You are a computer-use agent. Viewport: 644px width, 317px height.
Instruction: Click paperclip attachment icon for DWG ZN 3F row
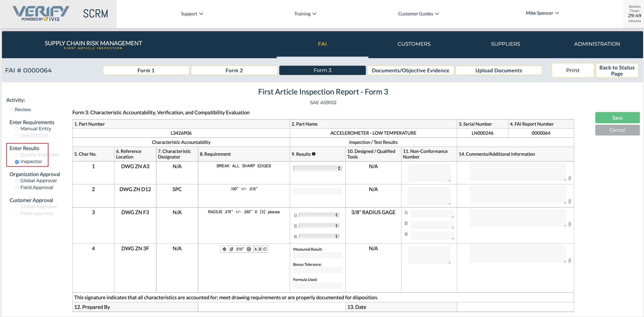[x=570, y=260]
